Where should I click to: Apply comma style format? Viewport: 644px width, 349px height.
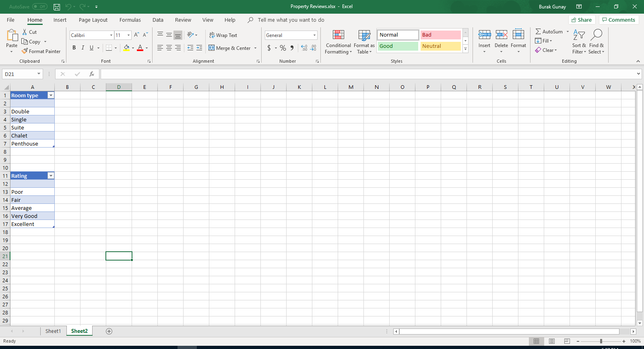[x=292, y=48]
